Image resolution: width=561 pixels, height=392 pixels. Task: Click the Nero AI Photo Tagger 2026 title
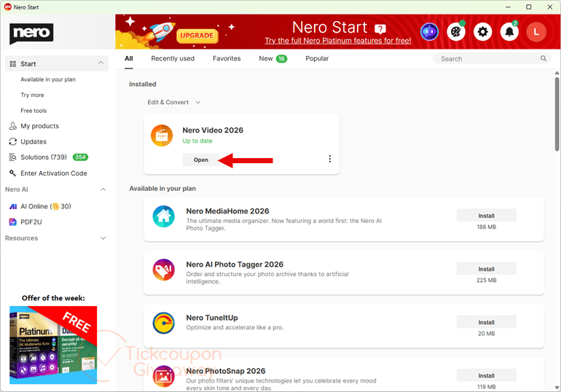[235, 264]
